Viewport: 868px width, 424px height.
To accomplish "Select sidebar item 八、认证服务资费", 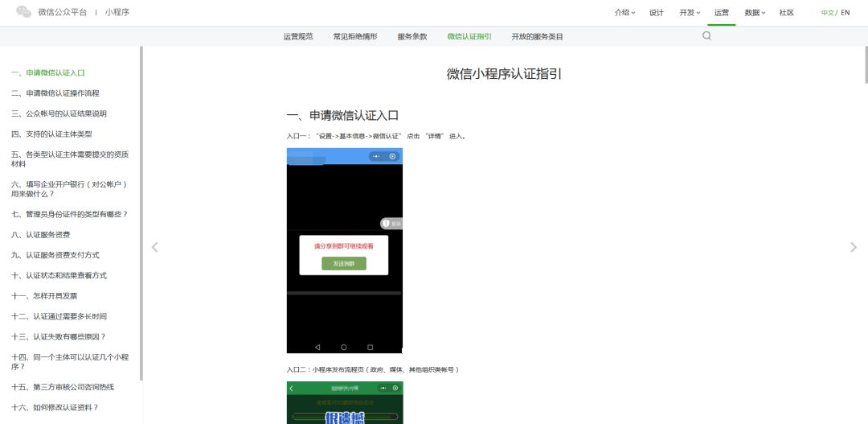I will pos(40,234).
